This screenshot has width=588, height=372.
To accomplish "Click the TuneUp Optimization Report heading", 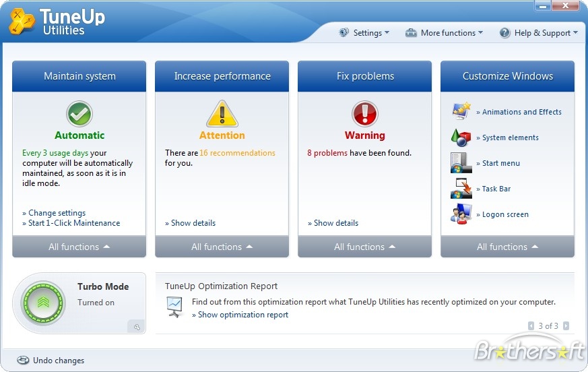I will (x=221, y=286).
